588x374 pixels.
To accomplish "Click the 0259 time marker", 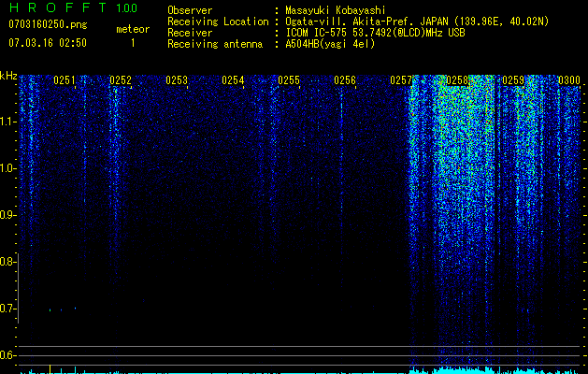I will [x=513, y=80].
